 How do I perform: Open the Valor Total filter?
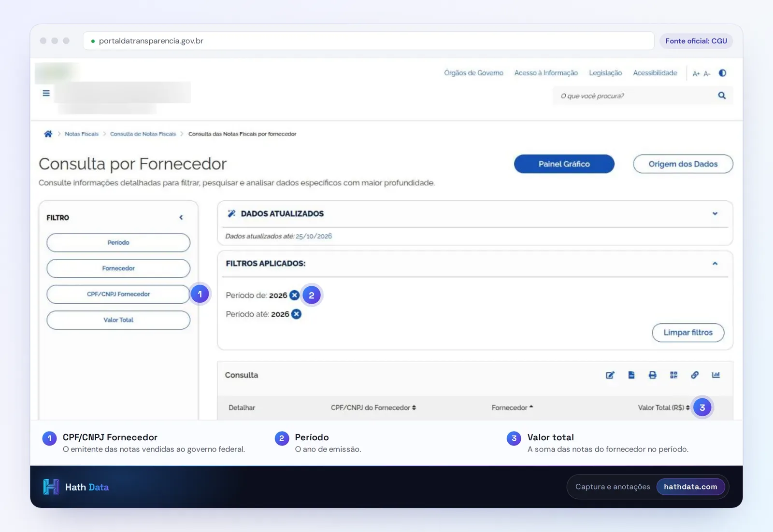(x=118, y=320)
